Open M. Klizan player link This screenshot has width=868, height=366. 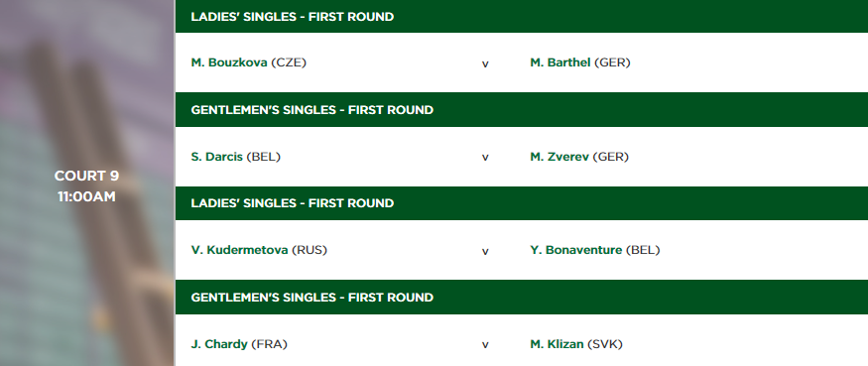pos(557,344)
